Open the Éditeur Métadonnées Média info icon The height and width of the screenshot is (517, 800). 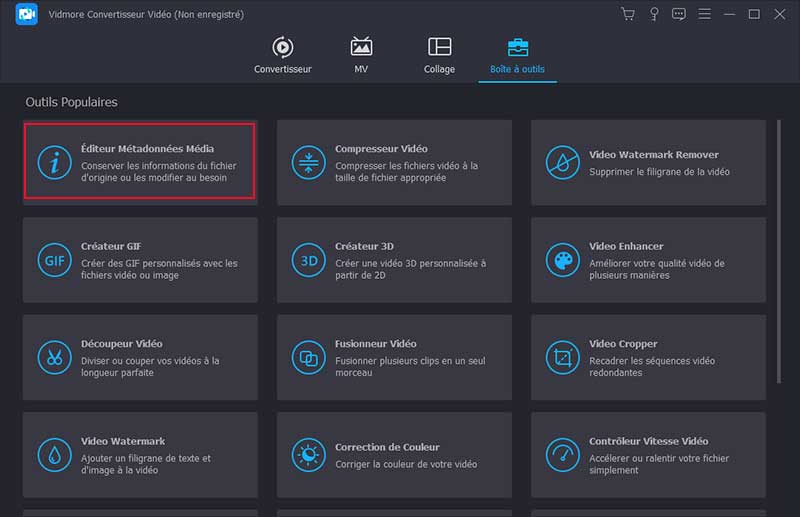coord(53,163)
